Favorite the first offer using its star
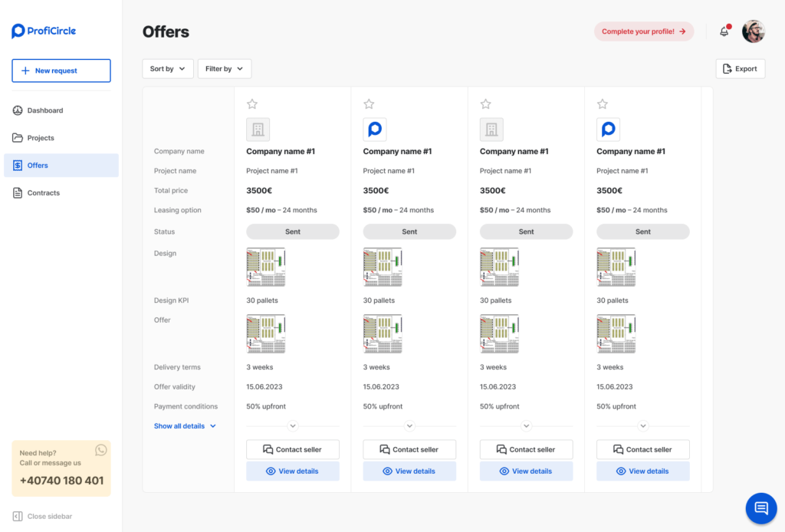The height and width of the screenshot is (532, 785). [251, 103]
